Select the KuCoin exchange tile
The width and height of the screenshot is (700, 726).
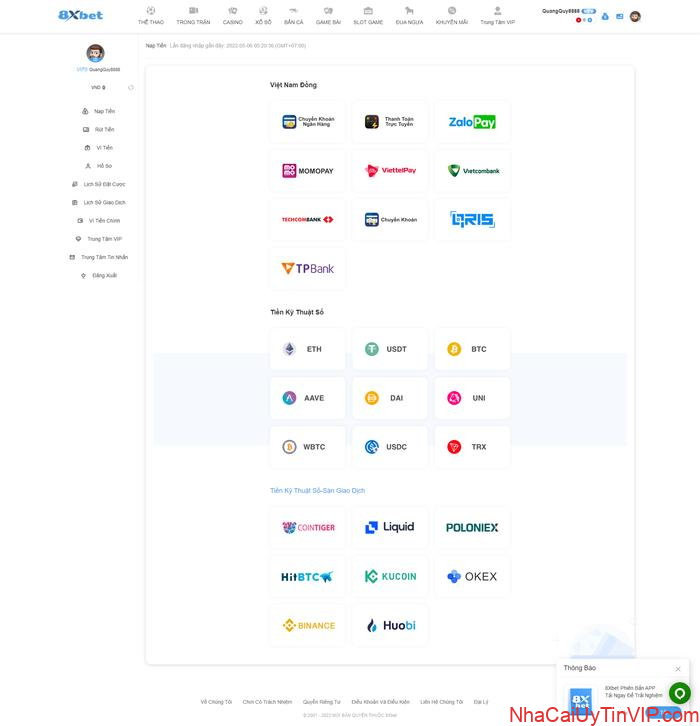pyautogui.click(x=390, y=577)
